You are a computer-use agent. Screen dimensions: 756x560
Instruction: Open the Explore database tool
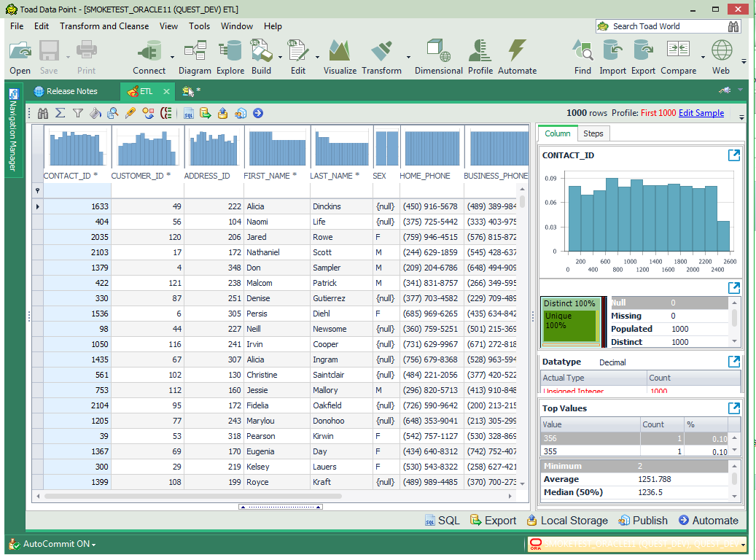click(x=230, y=57)
